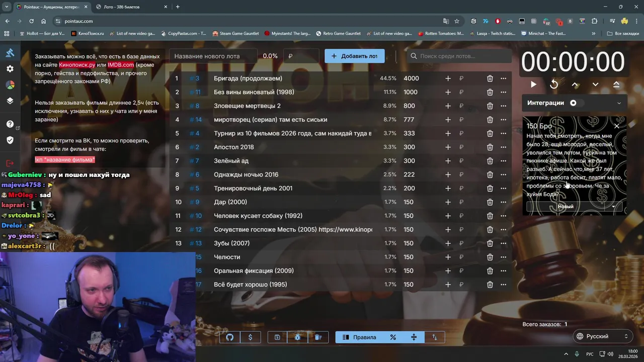
Task: Click the shield check icon in sidebar
Action: 10,140
